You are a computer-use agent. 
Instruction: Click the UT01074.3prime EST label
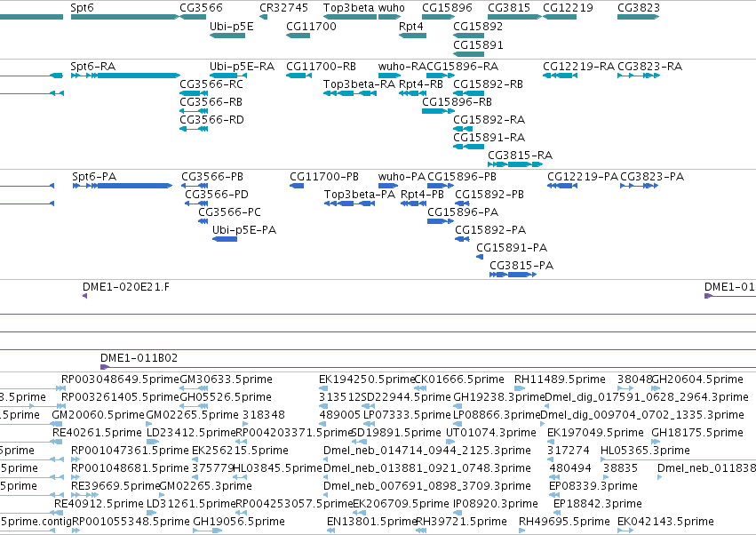pos(490,432)
